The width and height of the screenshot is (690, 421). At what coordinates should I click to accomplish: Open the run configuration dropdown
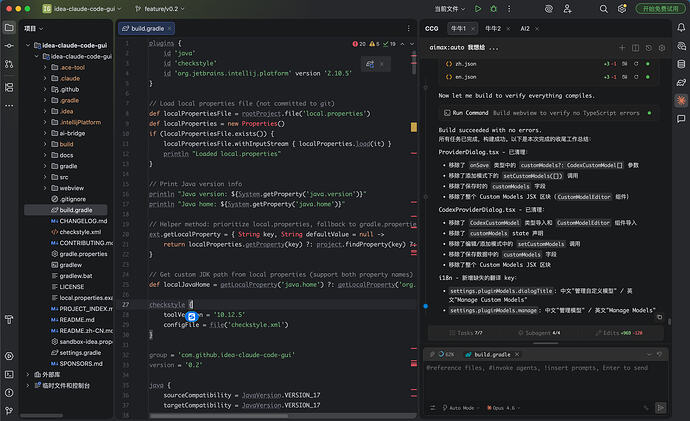450,9
